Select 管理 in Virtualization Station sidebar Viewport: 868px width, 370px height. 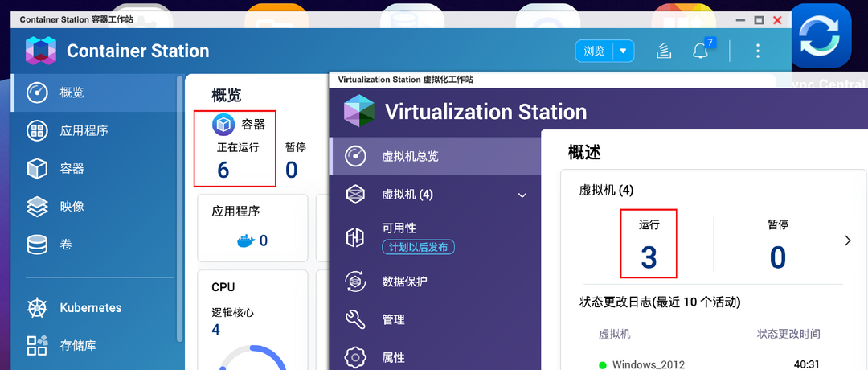pos(435,319)
